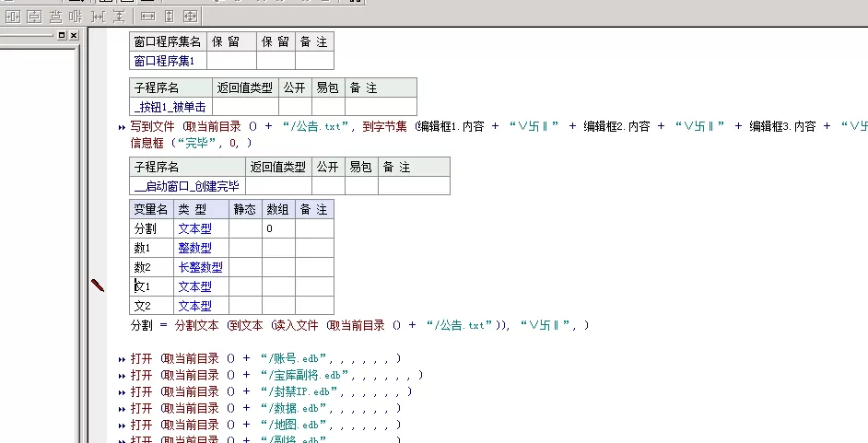Expand the arrow beside 打开 /账号.edb line
The height and width of the screenshot is (443, 868).
tap(122, 359)
